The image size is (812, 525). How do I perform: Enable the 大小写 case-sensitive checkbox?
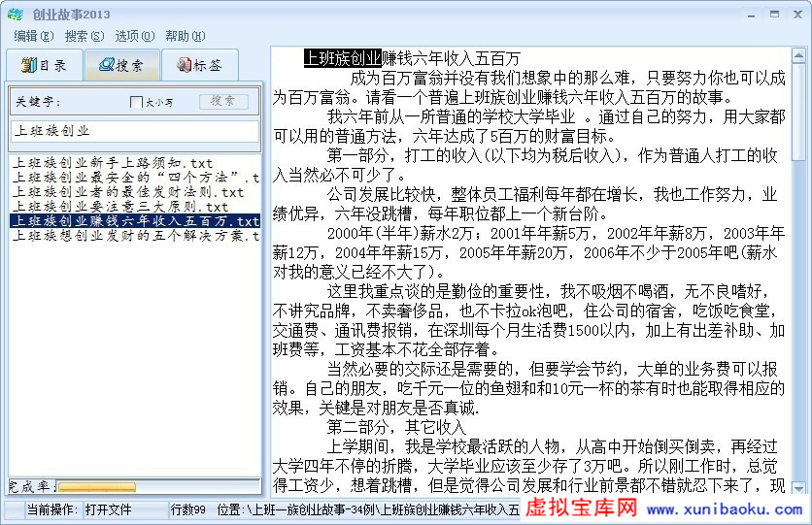[x=136, y=102]
